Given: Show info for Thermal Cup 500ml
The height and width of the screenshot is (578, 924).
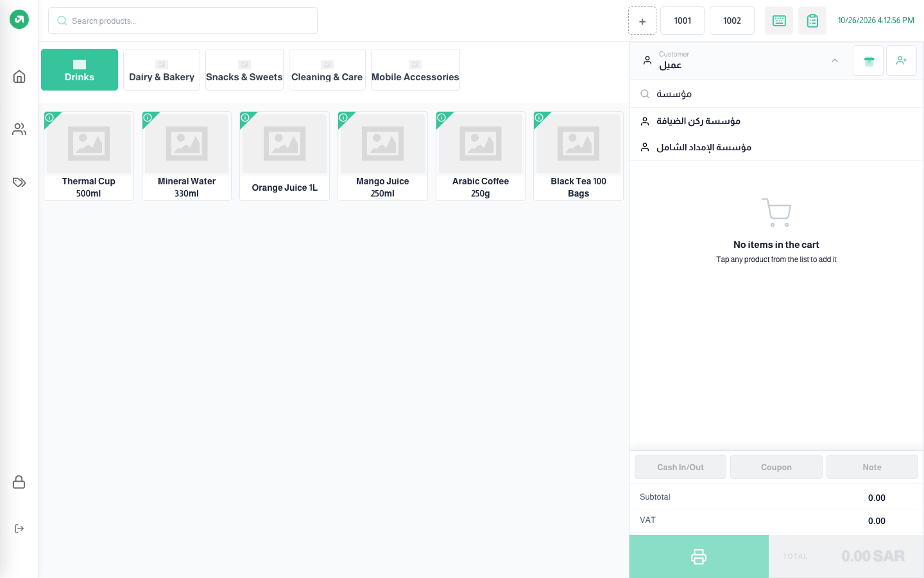Looking at the screenshot, I should tap(49, 118).
